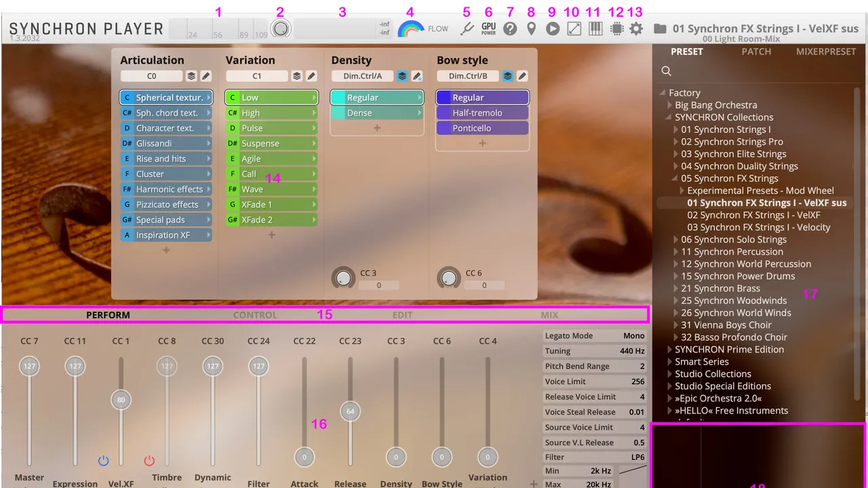
Task: Switch to the EDIT tab
Action: pos(402,314)
